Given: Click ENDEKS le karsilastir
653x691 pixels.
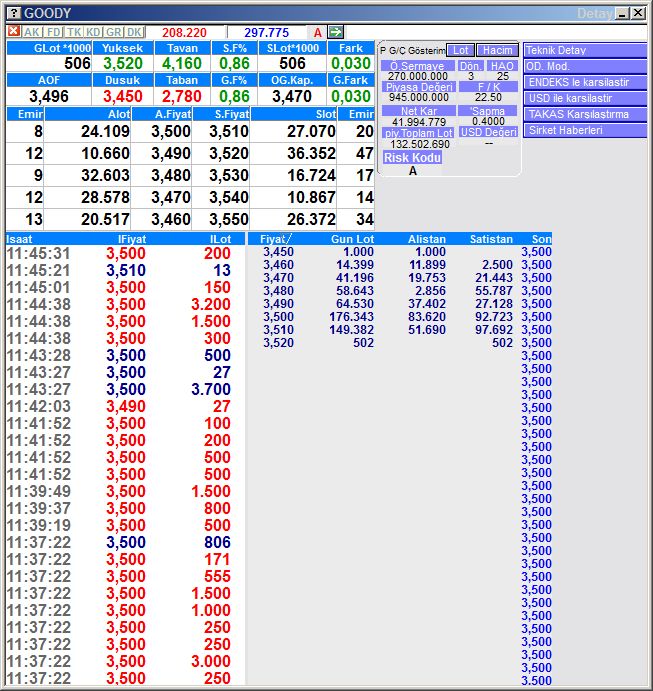Looking at the screenshot, I should click(x=585, y=82).
